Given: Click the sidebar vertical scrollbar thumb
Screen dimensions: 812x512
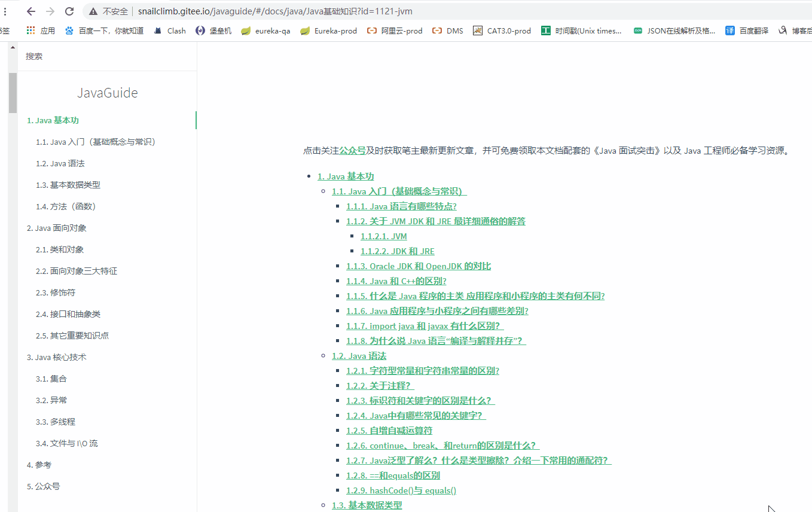Looking at the screenshot, I should pos(13,93).
